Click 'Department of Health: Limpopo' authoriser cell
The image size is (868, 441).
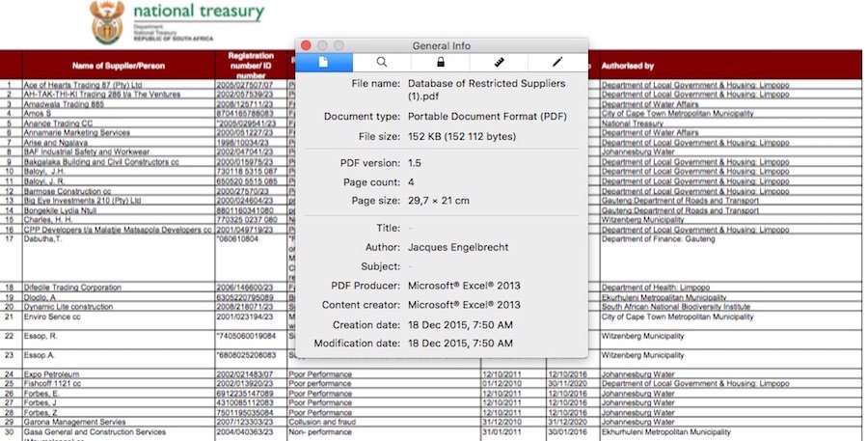656,287
